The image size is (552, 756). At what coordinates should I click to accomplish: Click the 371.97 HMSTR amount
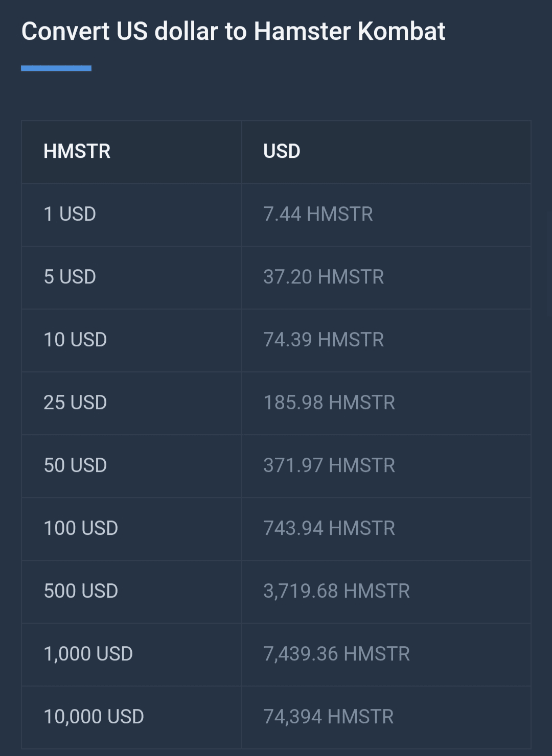point(329,465)
